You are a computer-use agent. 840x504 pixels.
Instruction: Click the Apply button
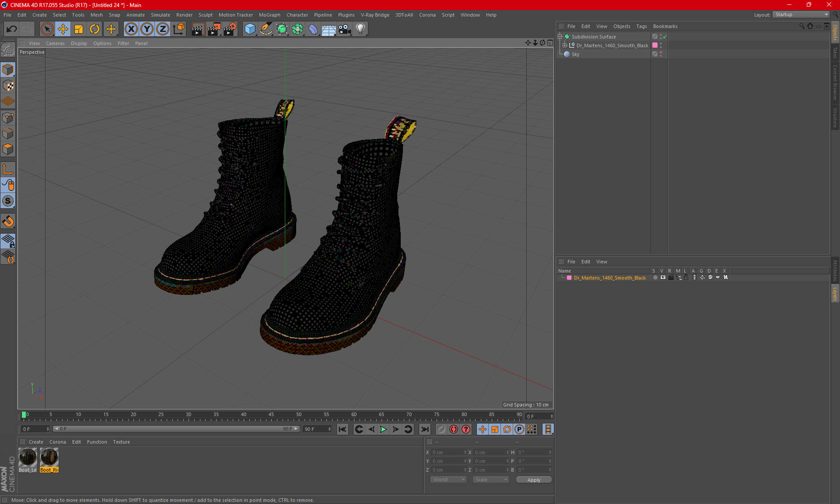click(x=534, y=480)
